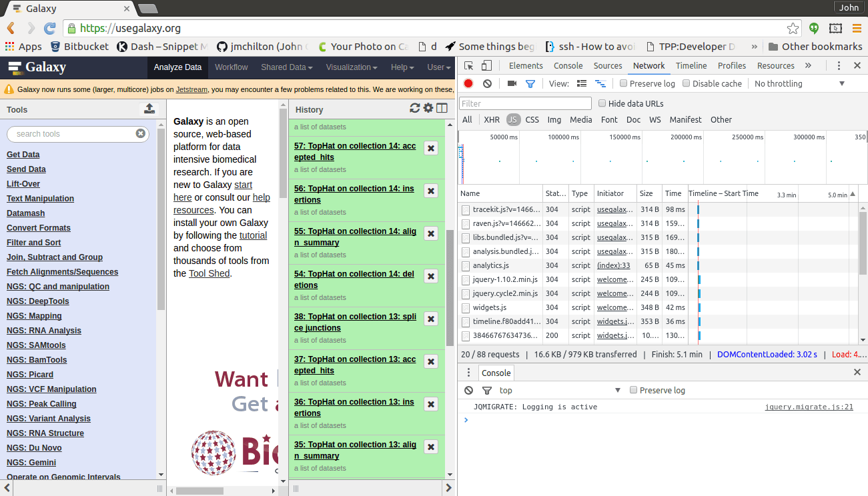Enable Hide data URLs
Screen dimensions: 868x496
(602, 103)
